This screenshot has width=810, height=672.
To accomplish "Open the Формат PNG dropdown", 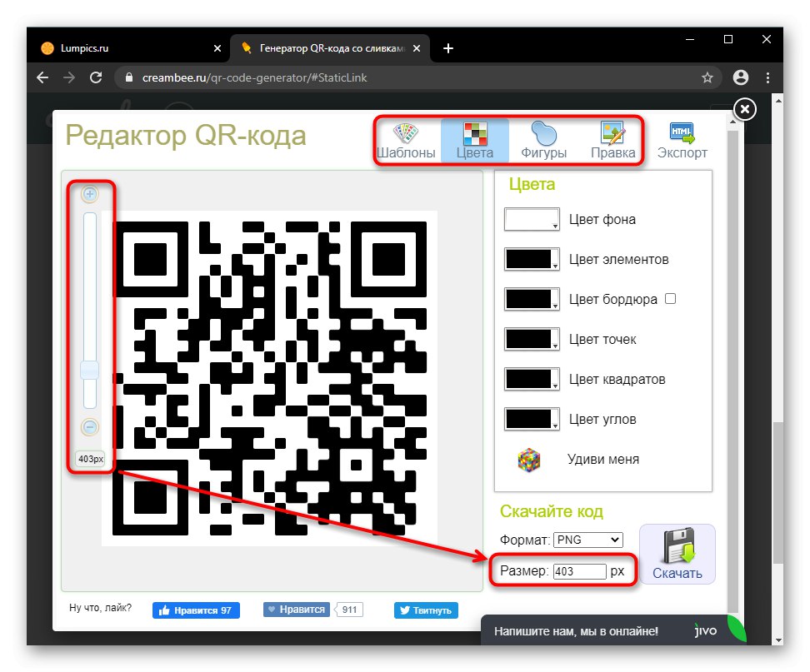I will [587, 540].
